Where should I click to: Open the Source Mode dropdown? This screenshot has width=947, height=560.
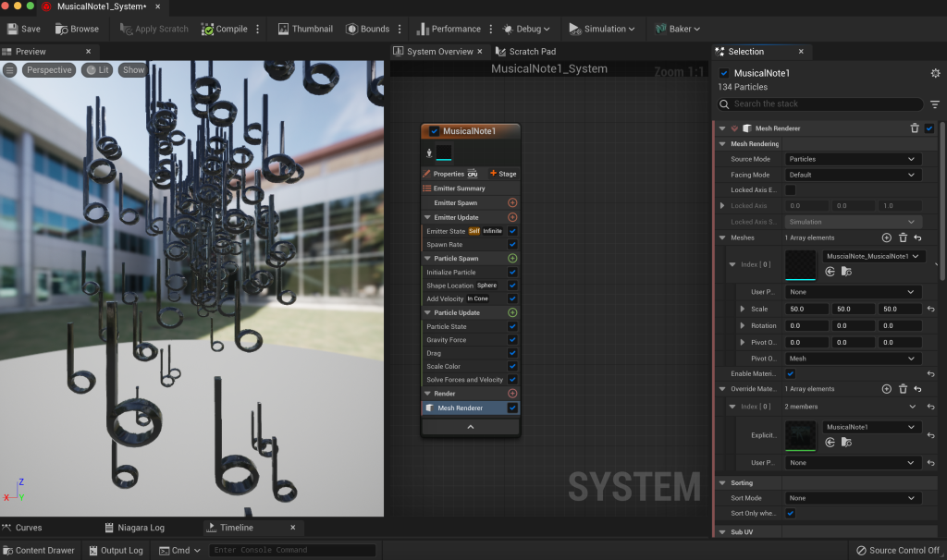pos(853,159)
